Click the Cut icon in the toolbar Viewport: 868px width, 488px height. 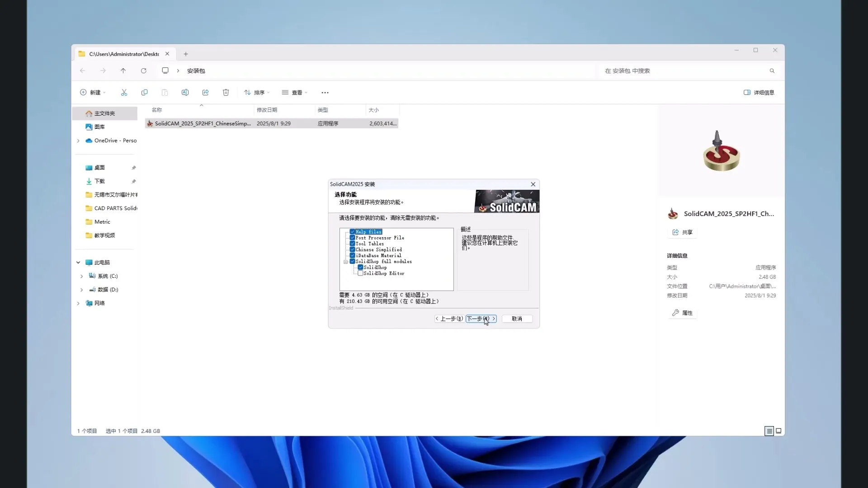pyautogui.click(x=124, y=92)
